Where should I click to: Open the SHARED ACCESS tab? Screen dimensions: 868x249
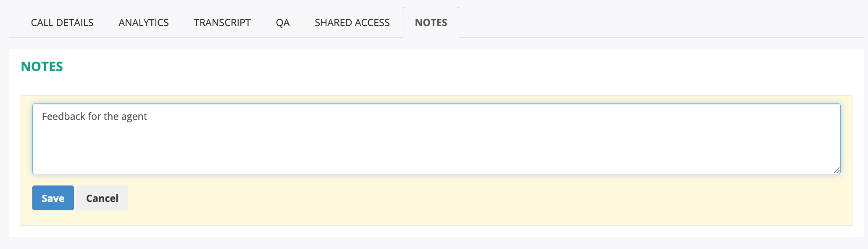coord(352,23)
